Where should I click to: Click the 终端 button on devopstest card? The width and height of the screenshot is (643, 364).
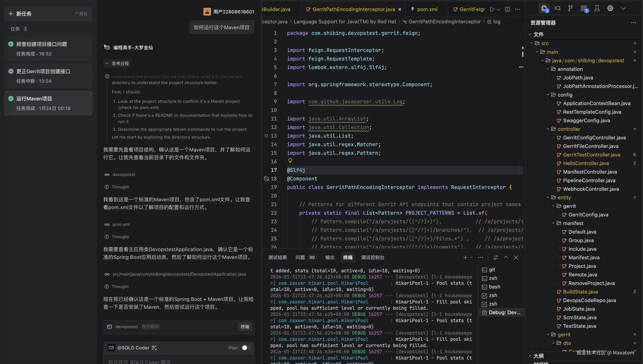point(245,326)
